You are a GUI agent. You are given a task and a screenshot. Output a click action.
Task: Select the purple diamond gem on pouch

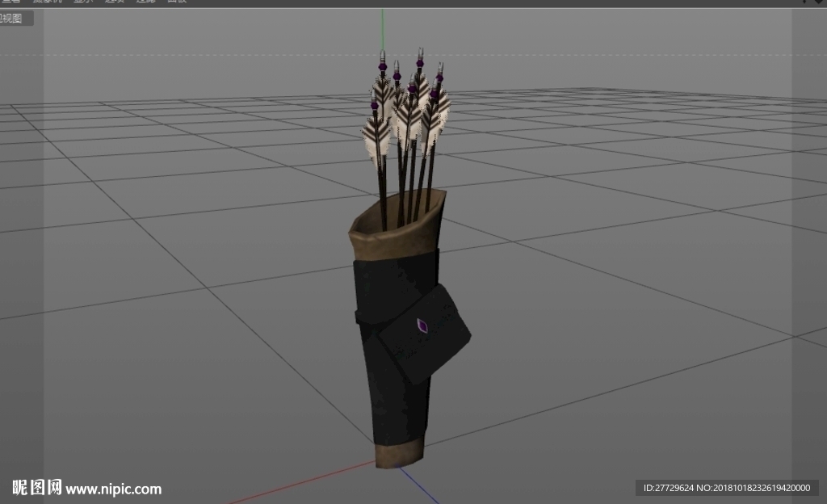click(422, 325)
